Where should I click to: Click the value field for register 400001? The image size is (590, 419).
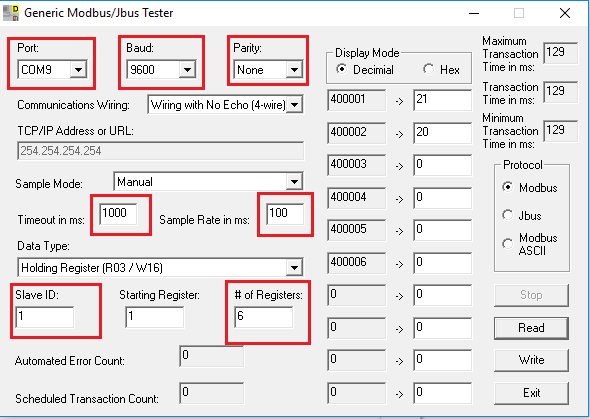[x=442, y=100]
